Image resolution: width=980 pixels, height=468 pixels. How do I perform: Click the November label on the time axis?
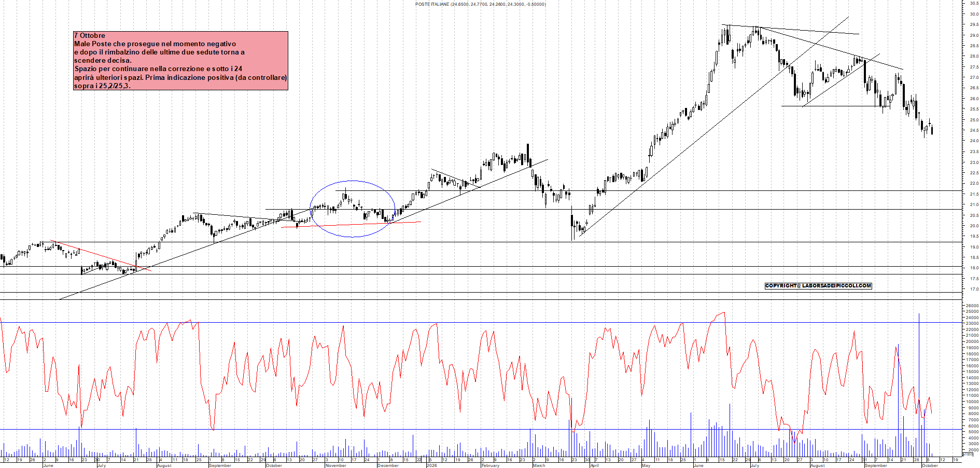click(336, 465)
